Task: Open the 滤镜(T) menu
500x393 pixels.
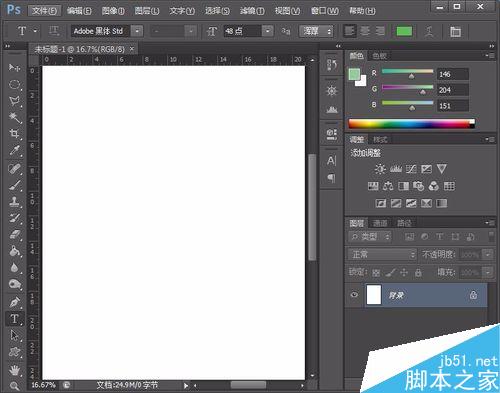Action: (252, 11)
